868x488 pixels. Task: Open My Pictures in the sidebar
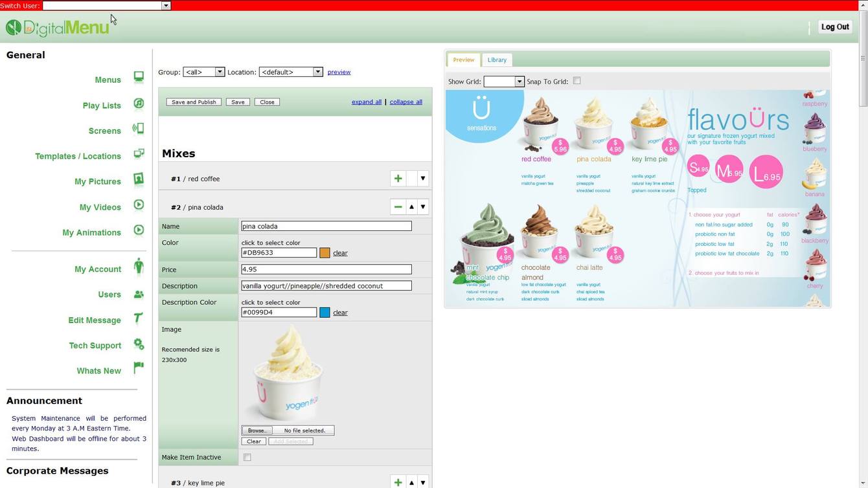[x=98, y=181]
